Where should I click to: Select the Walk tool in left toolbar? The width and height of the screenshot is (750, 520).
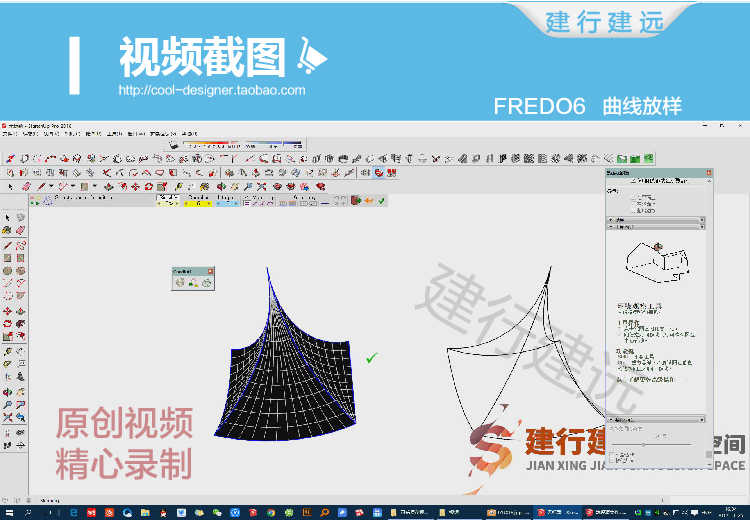(x=7, y=445)
